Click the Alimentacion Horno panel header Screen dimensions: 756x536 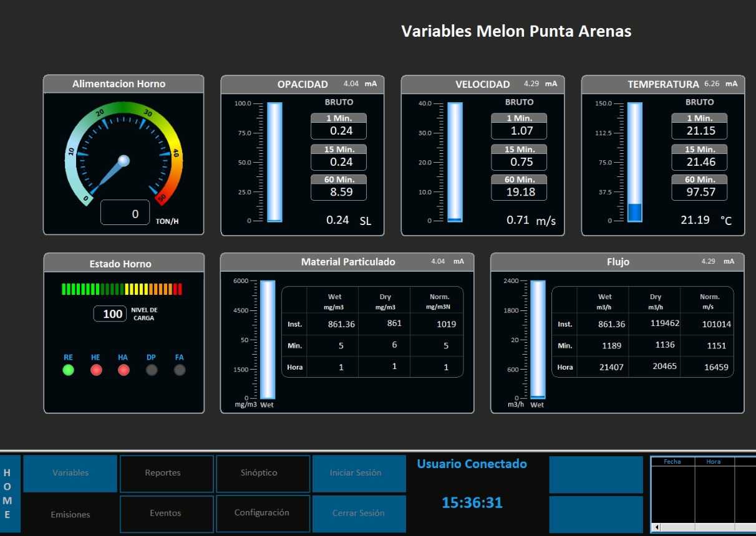point(124,84)
